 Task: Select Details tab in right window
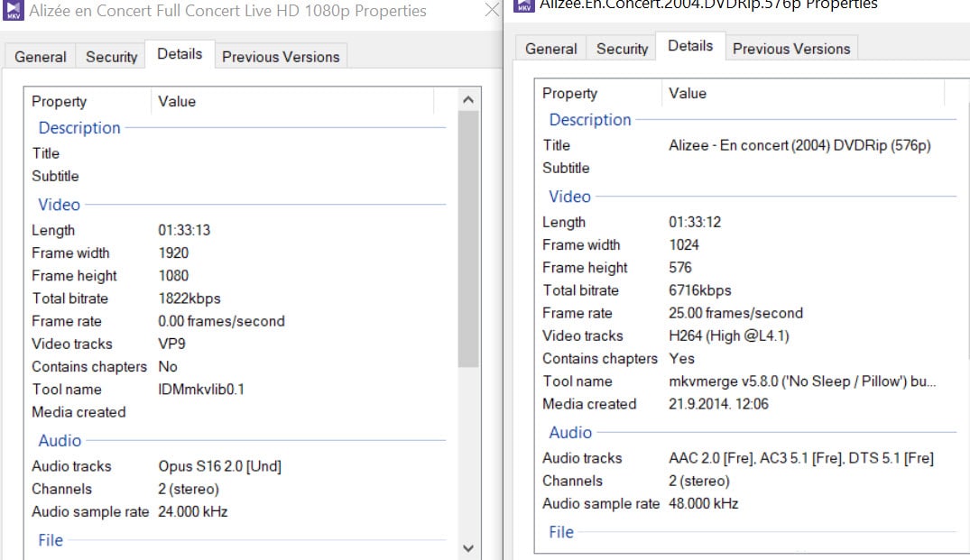(690, 46)
